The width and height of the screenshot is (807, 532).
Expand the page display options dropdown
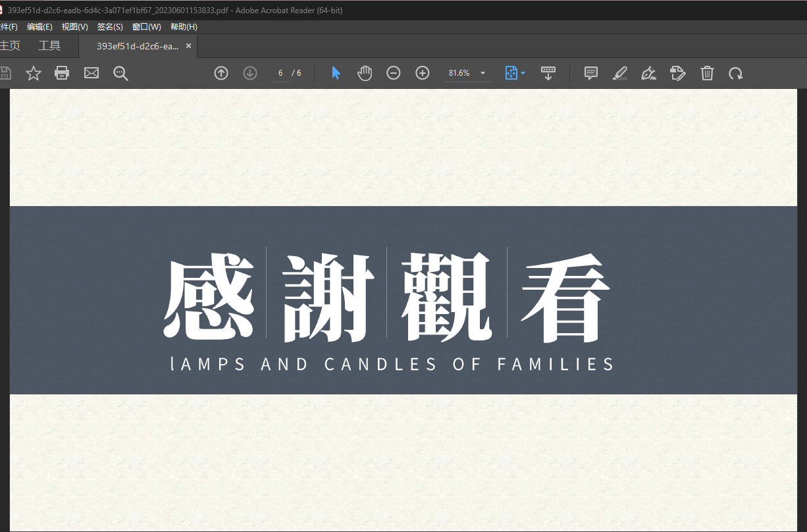[523, 73]
